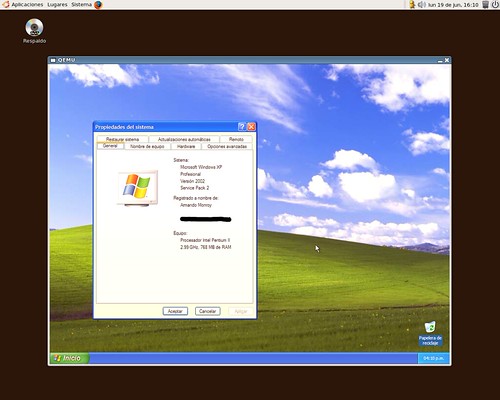Open the Respaldo disc icon on desktop
This screenshot has width=500, height=400.
[34, 31]
